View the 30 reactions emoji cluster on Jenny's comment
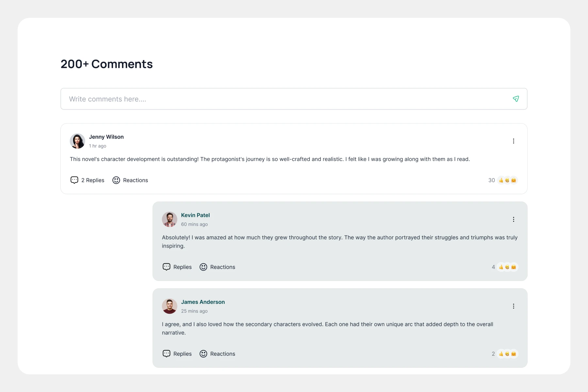588x392 pixels. [x=507, y=180]
